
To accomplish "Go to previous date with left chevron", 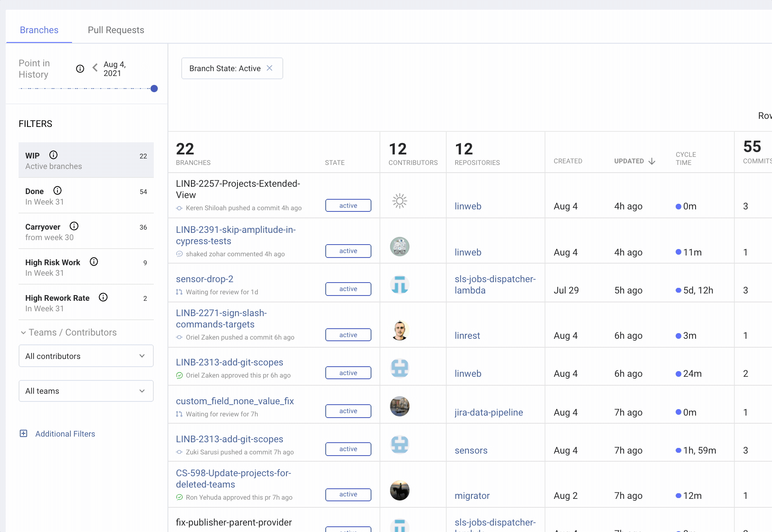I will pyautogui.click(x=95, y=68).
